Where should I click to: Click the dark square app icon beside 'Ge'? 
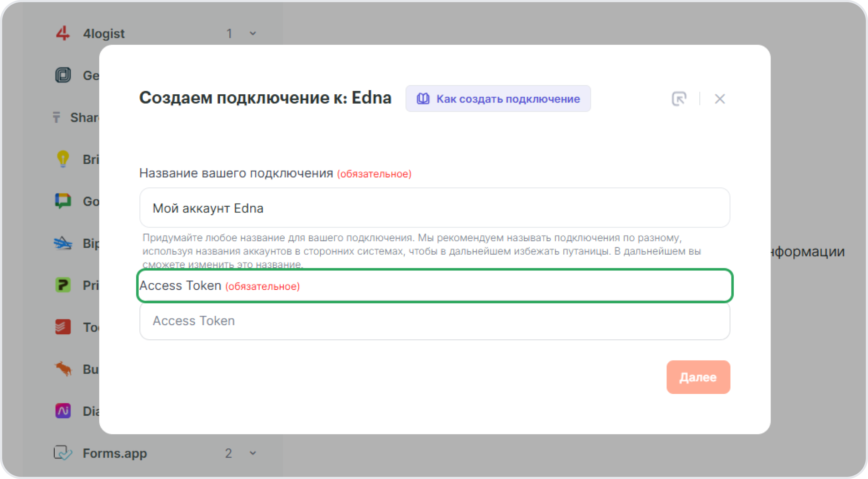point(63,75)
